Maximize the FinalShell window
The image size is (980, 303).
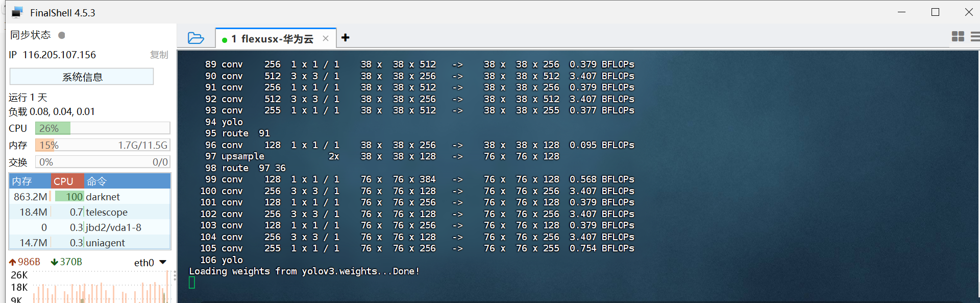[935, 12]
